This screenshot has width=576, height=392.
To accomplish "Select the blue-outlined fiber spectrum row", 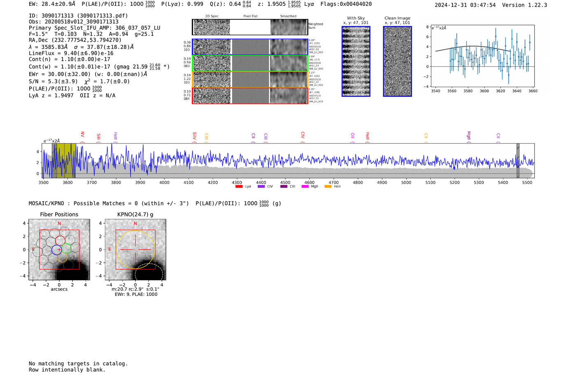I will [x=250, y=47].
